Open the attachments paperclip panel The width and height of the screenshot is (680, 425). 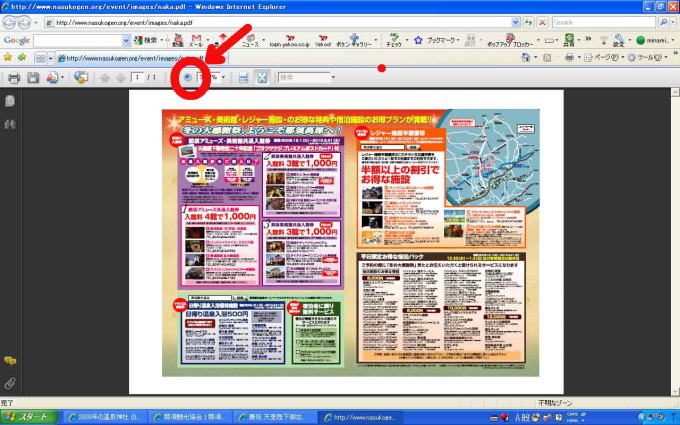10,383
